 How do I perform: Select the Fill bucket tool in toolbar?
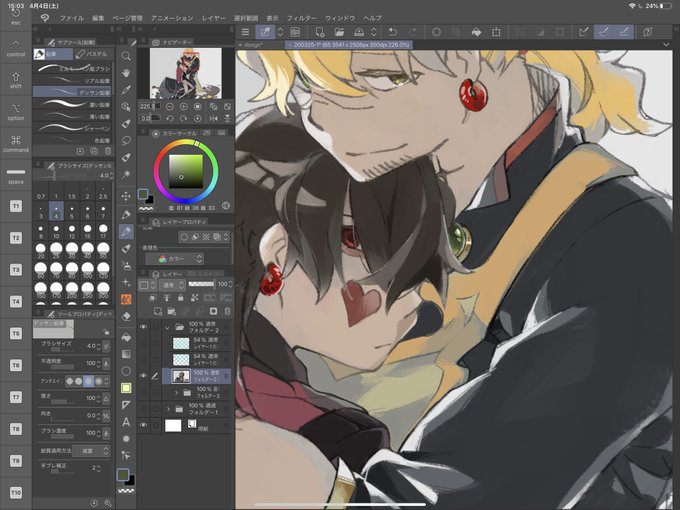click(x=126, y=337)
